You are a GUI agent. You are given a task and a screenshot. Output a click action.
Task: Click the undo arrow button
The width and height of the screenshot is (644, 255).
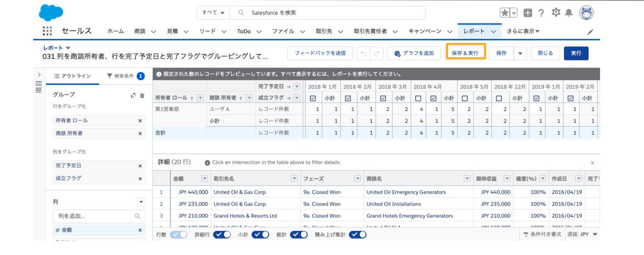click(363, 53)
